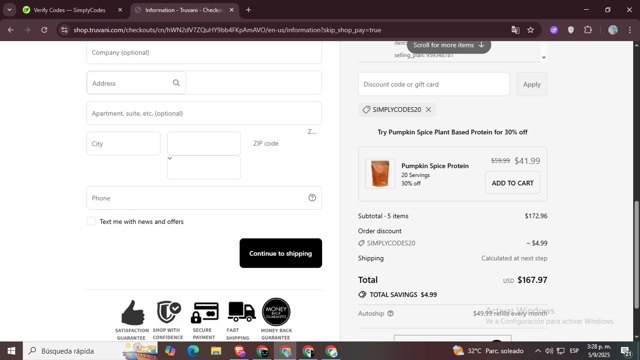Click the ESP language indicator

click(574, 351)
